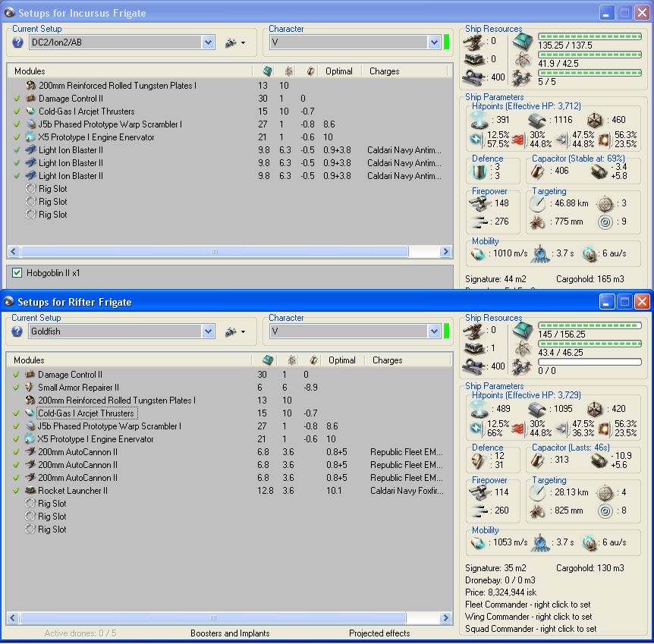Click drone bandwidth icon in Rifter Ship Resources
The image size is (654, 644).
click(x=522, y=367)
